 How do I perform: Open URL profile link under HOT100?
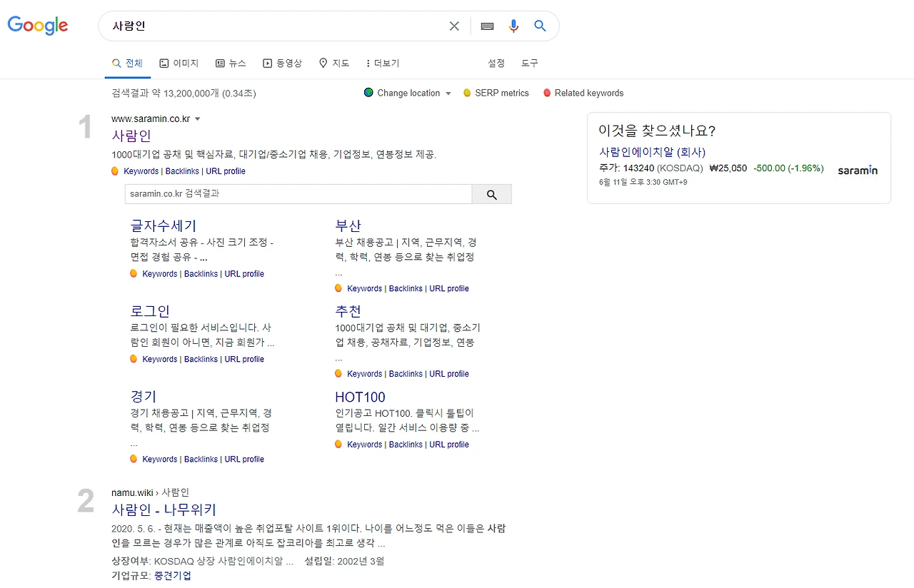coord(449,445)
